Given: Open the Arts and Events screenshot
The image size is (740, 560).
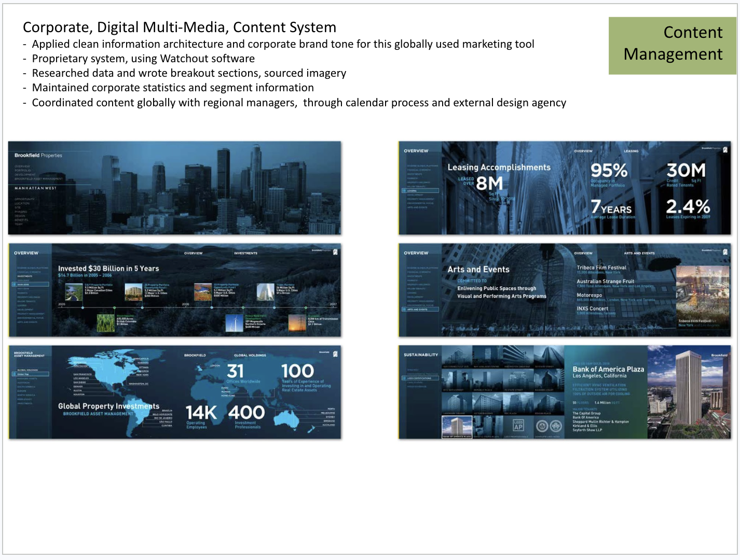Looking at the screenshot, I should coord(565,290).
